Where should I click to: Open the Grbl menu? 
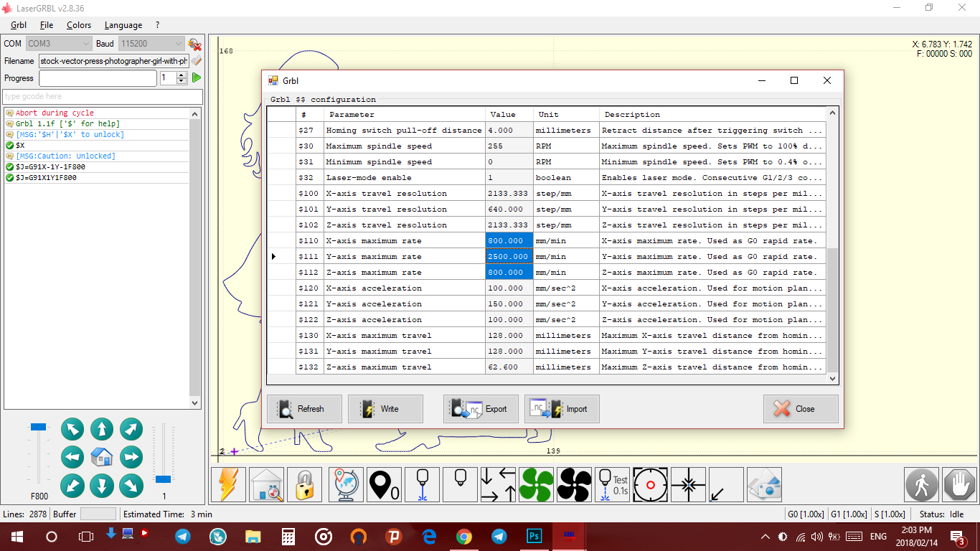pyautogui.click(x=19, y=25)
